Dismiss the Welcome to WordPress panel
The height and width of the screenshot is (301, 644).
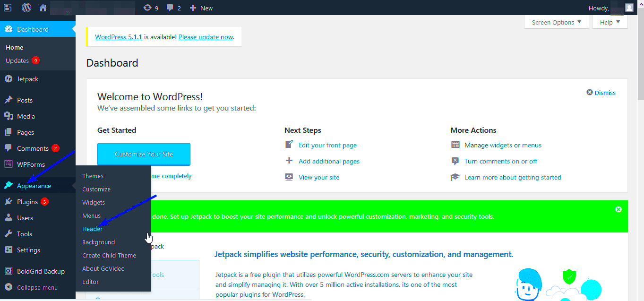click(601, 93)
